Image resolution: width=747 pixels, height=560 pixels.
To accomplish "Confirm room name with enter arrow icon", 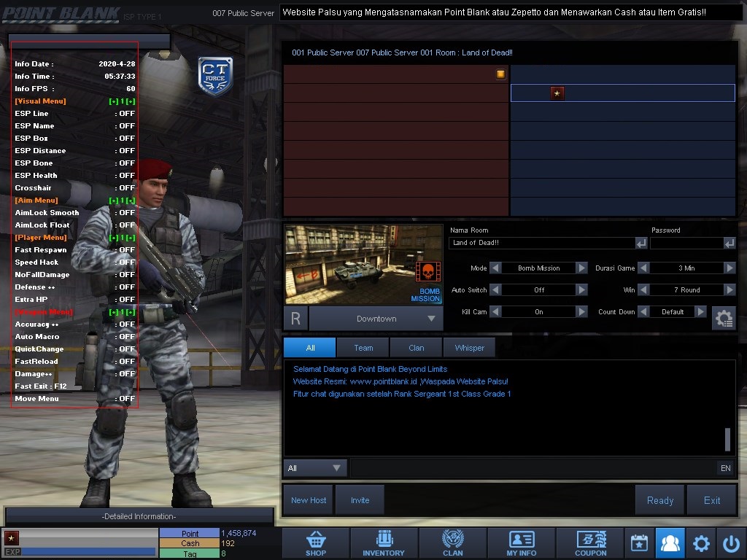I will pos(641,244).
